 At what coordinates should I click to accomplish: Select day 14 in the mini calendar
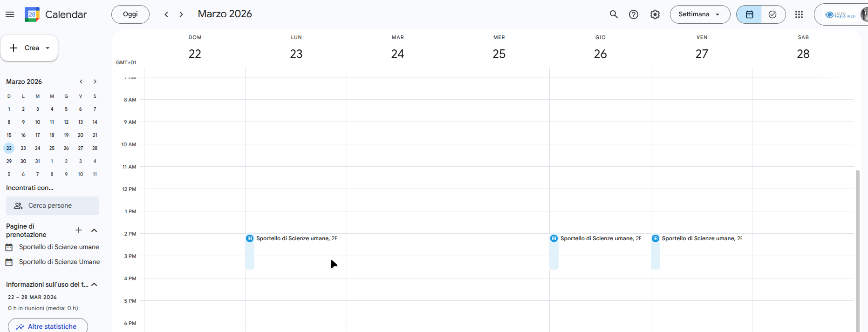(x=95, y=122)
